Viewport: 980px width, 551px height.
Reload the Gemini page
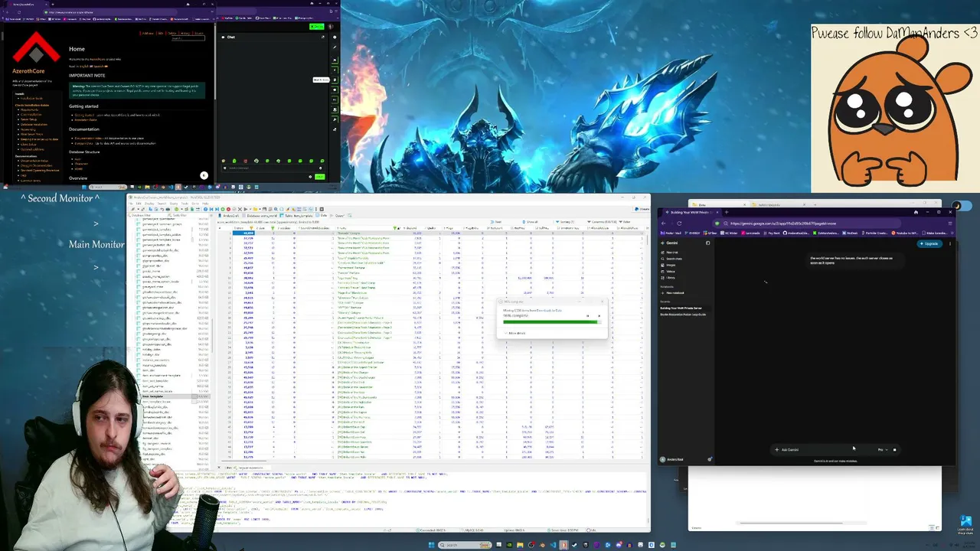(x=679, y=223)
